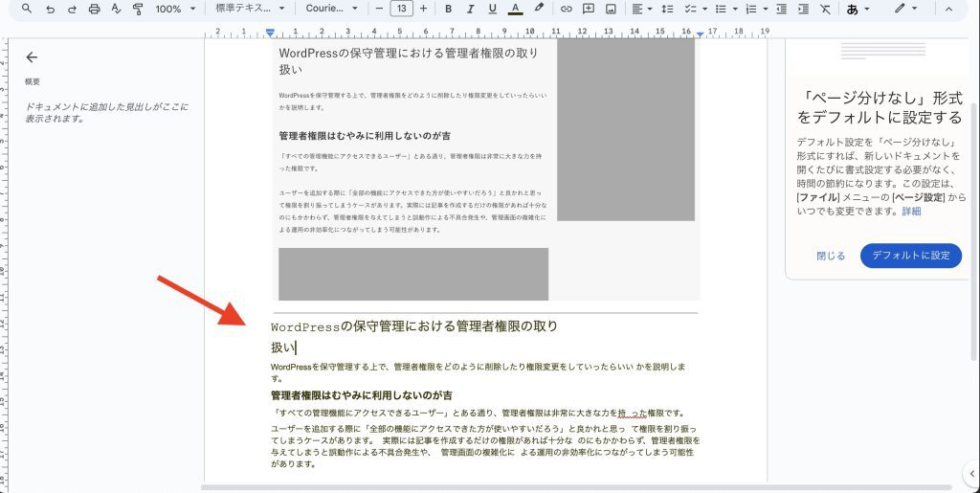The image size is (980, 493).
Task: Select the wide gray image placeholder below the text
Action: point(413,275)
